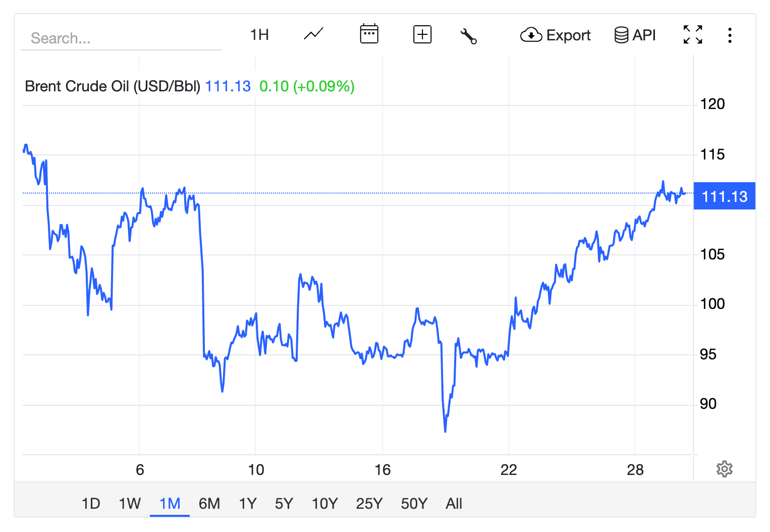Switch to the 5Y time range
This screenshot has height=532, width=770.
tap(284, 504)
